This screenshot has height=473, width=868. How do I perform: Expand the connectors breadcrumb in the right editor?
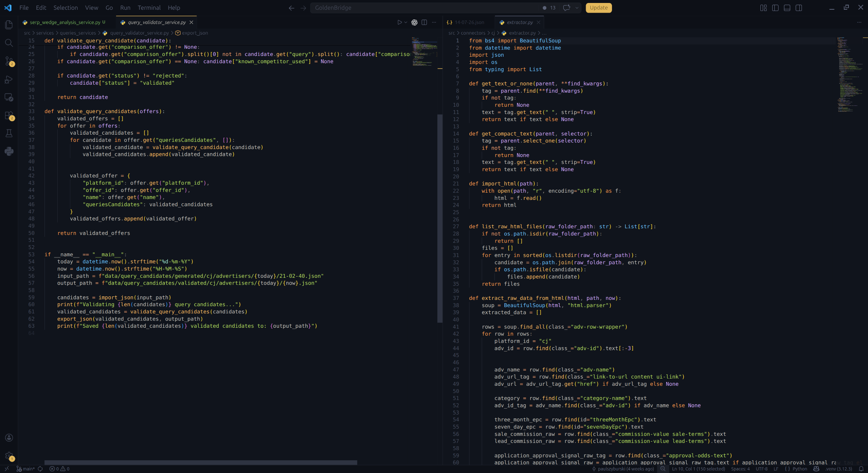[473, 33]
